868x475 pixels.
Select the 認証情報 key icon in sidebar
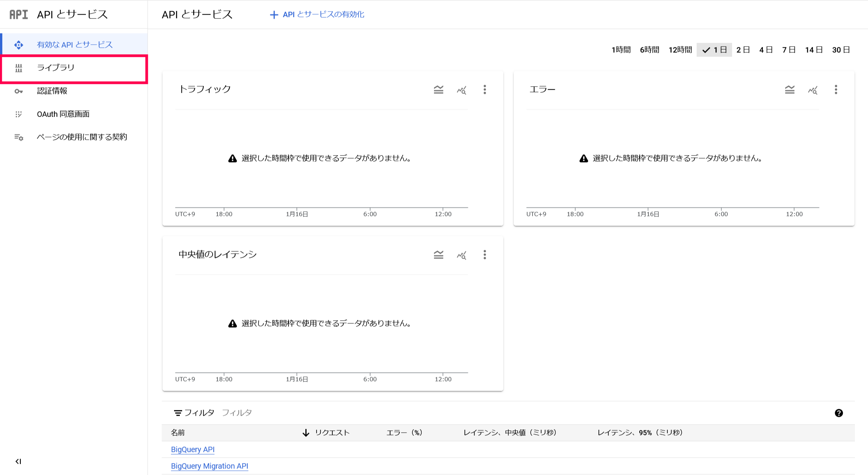point(19,91)
